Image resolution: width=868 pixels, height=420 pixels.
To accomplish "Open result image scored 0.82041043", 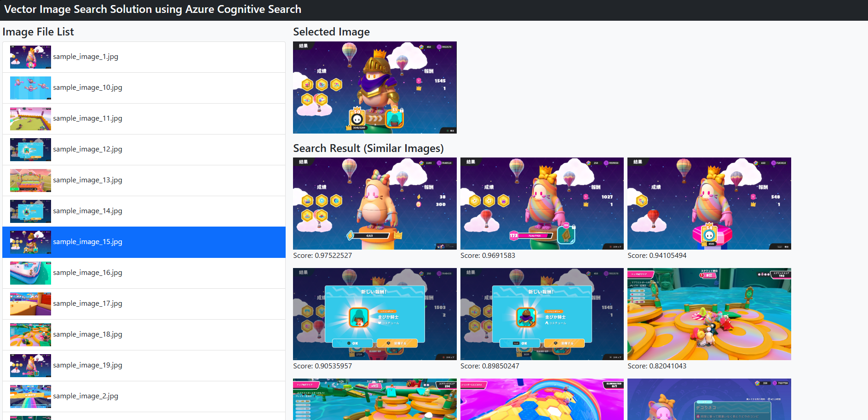I will point(709,314).
